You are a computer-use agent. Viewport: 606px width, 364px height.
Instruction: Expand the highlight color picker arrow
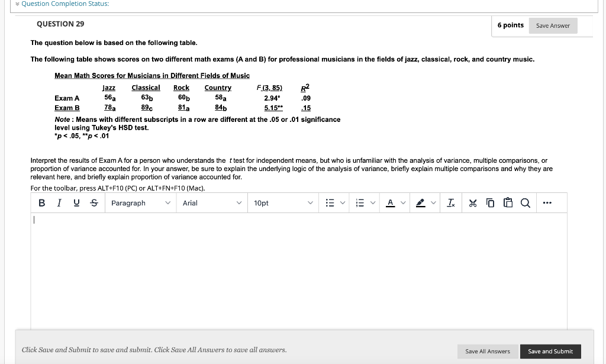433,203
